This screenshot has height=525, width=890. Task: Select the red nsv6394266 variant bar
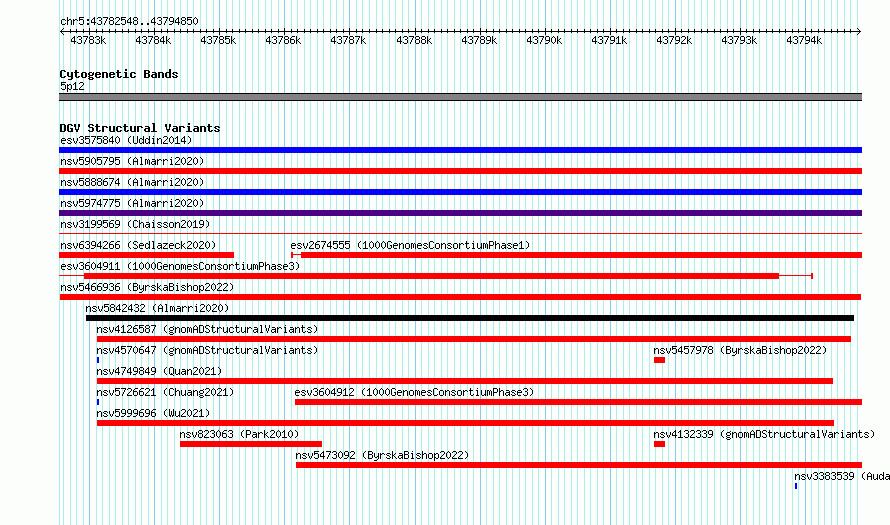146,255
